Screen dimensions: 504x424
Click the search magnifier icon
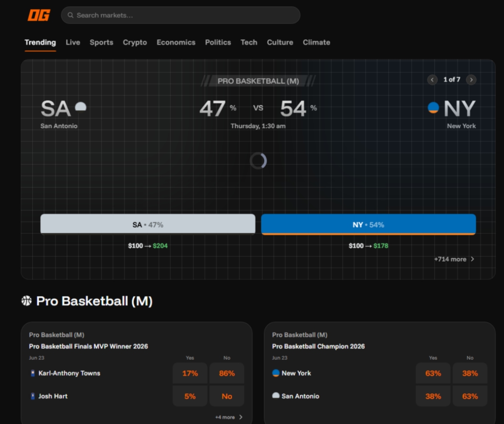[70, 15]
